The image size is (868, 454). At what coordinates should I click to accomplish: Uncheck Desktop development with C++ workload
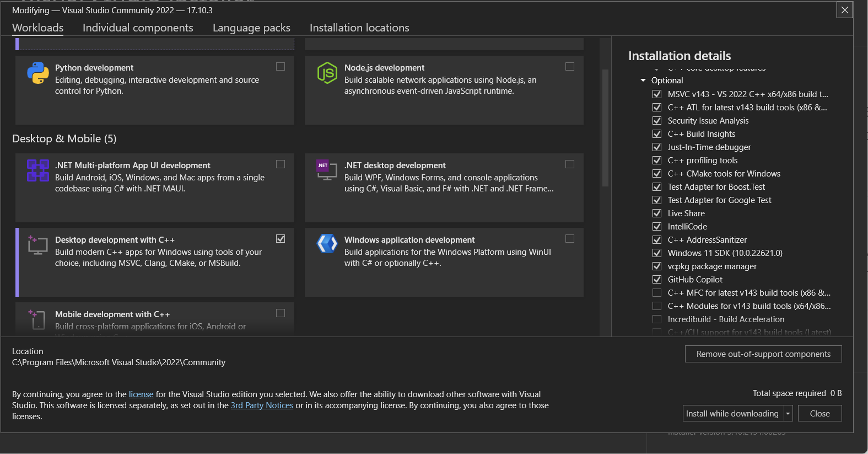(x=281, y=239)
